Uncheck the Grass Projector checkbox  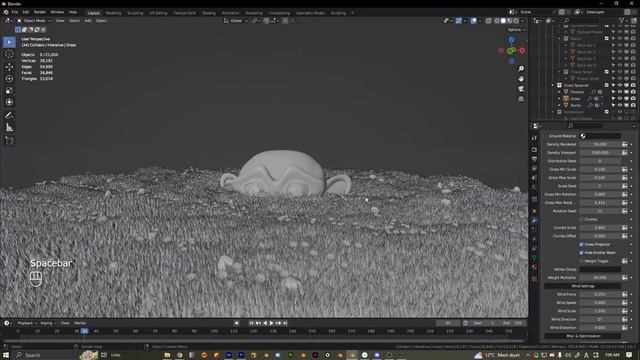[581, 244]
